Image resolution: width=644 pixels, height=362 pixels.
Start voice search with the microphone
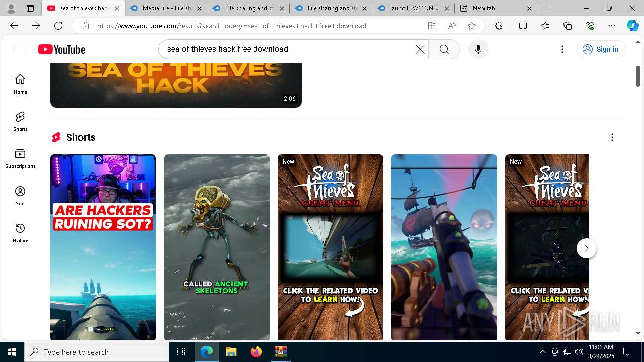pyautogui.click(x=478, y=49)
